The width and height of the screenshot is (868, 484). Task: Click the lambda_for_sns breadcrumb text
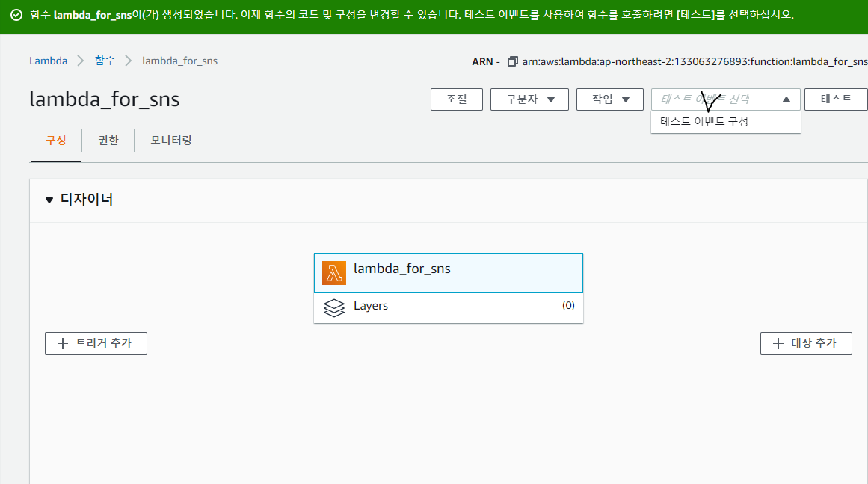coord(180,61)
